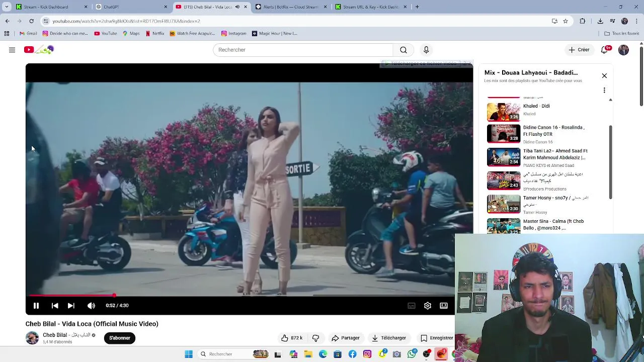644x362 pixels.
Task: Switch to the Alerts BotRix browser tab
Action: (x=290, y=7)
